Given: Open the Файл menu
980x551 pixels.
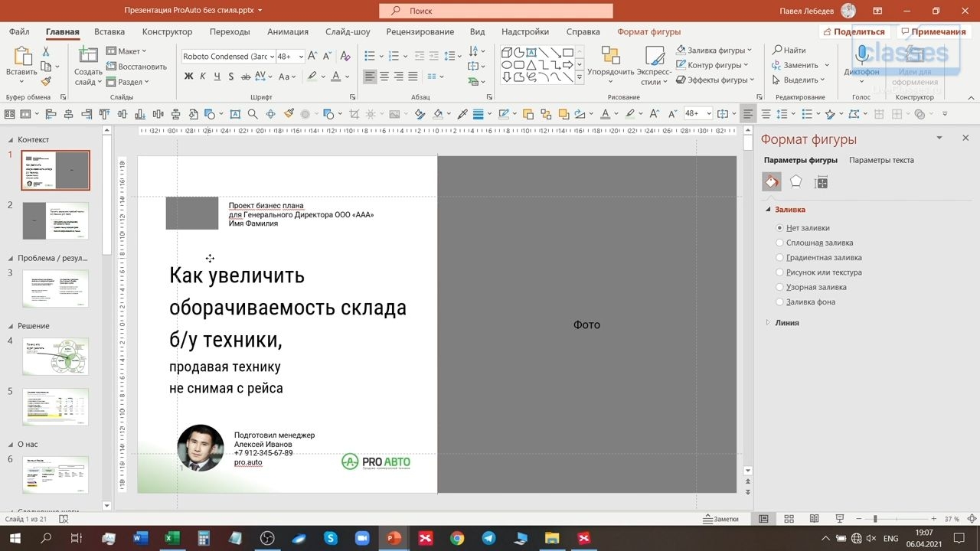Looking at the screenshot, I should coord(20,32).
